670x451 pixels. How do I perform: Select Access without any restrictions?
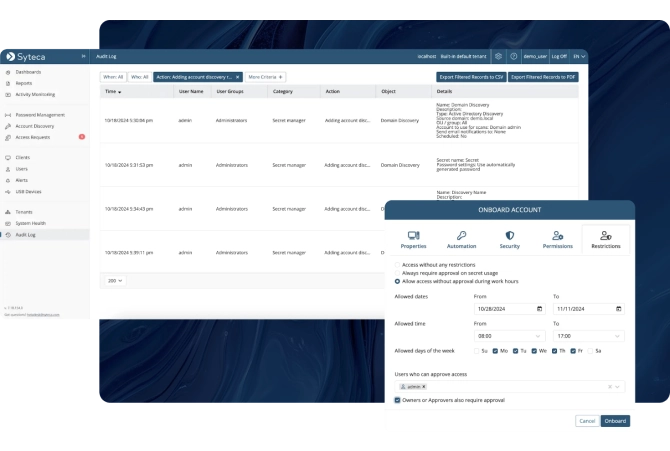click(x=397, y=265)
